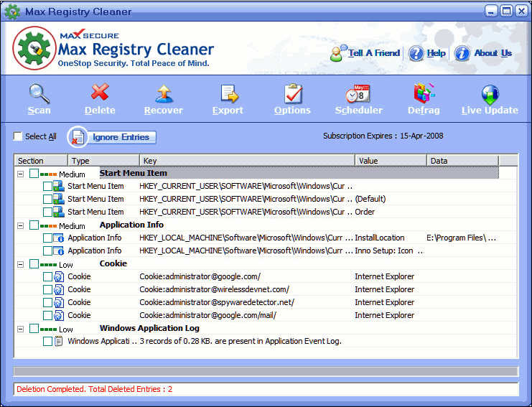Click cookie icon for wirelessdevnet.com row

click(x=58, y=289)
